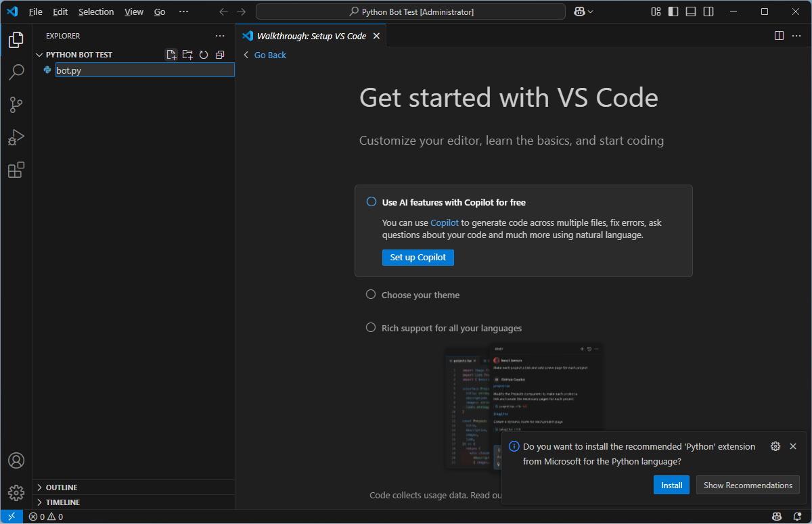Toggle the Primary Side Bar layout button
The image size is (812, 524).
[x=673, y=11]
